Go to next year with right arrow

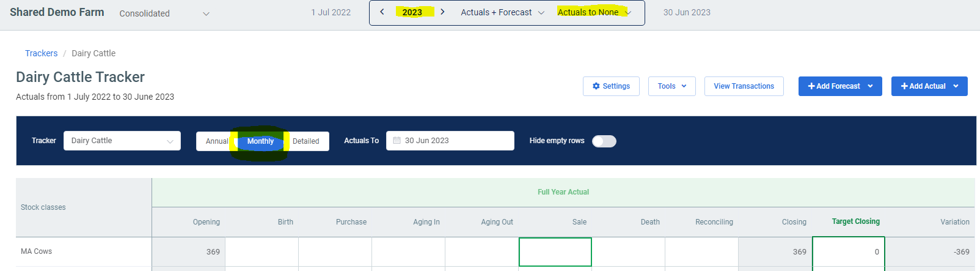coord(442,12)
